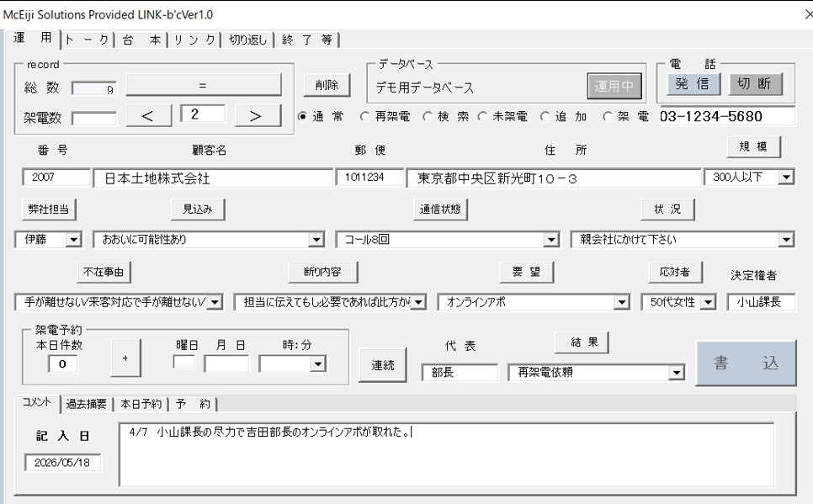Click the 発信 call button
Image resolution: width=813 pixels, height=504 pixels.
click(693, 83)
